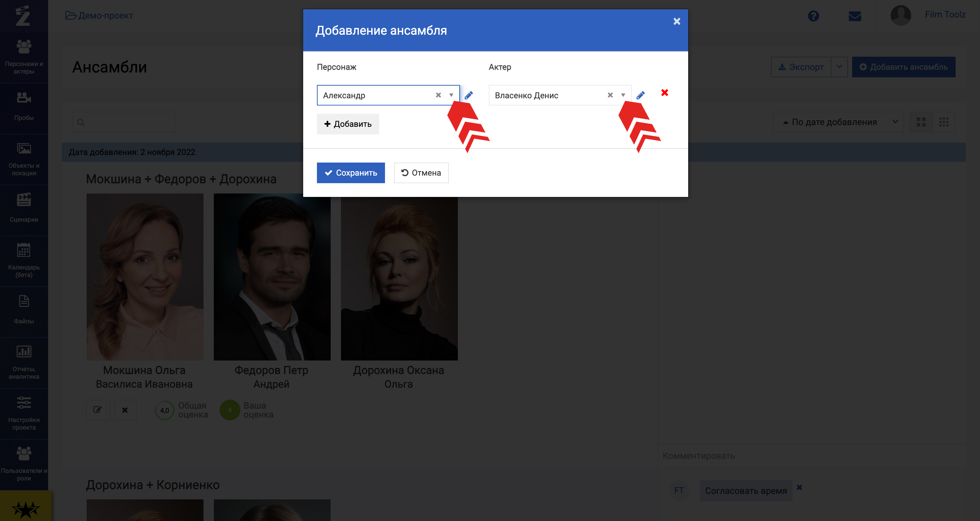
Task: Open Календарь (бета) sidebar section
Action: (x=24, y=260)
